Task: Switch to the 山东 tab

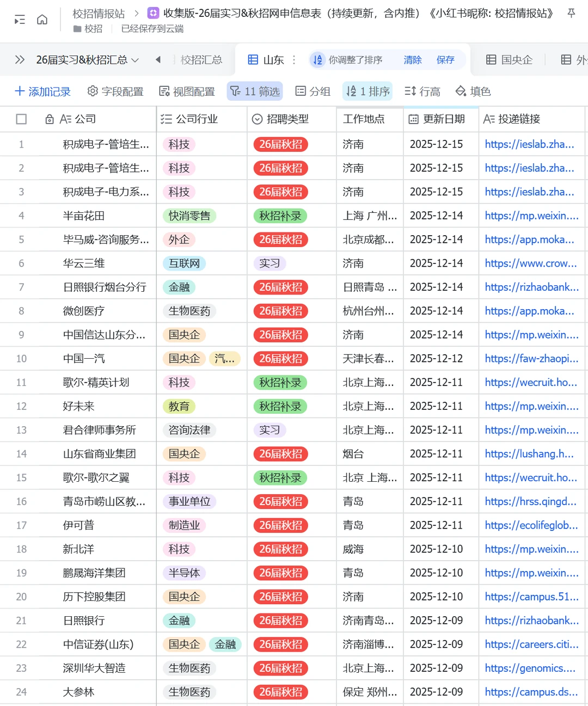Action: pos(266,60)
